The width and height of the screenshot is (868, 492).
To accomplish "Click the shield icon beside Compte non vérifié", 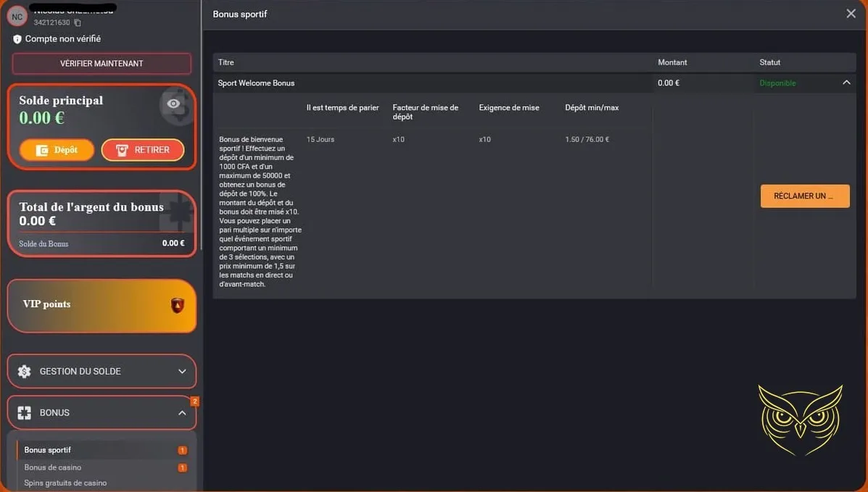I will point(17,39).
